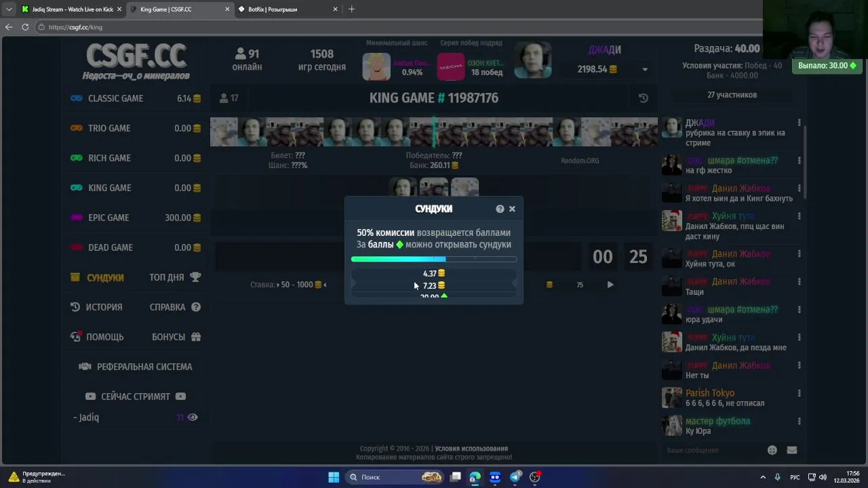868x488 pixels.
Task: Expand the balance dropdown arrow near 2198.54
Action: pyautogui.click(x=645, y=69)
